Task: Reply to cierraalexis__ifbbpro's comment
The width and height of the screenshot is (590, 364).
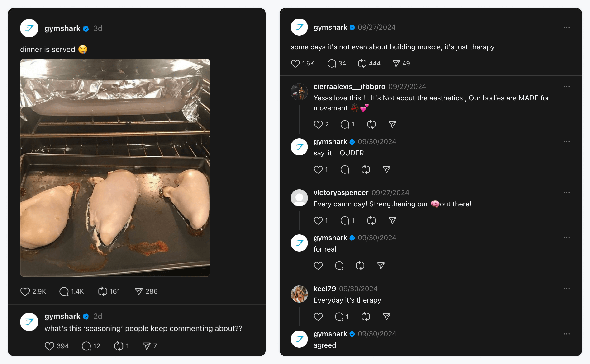Action: pos(345,125)
